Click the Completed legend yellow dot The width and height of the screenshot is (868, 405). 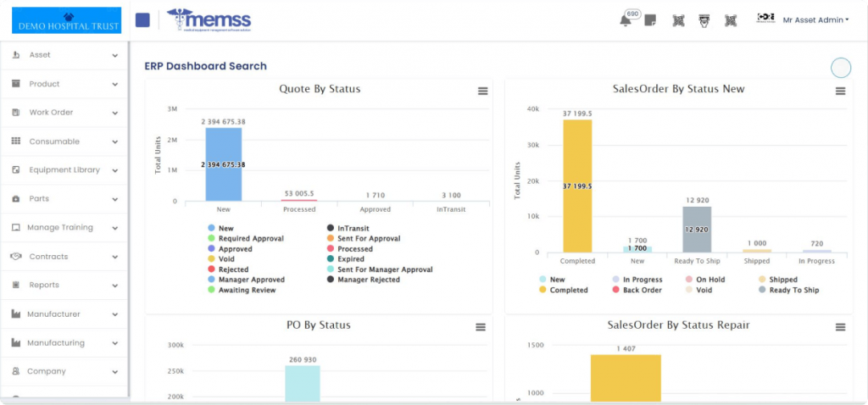pyautogui.click(x=542, y=290)
